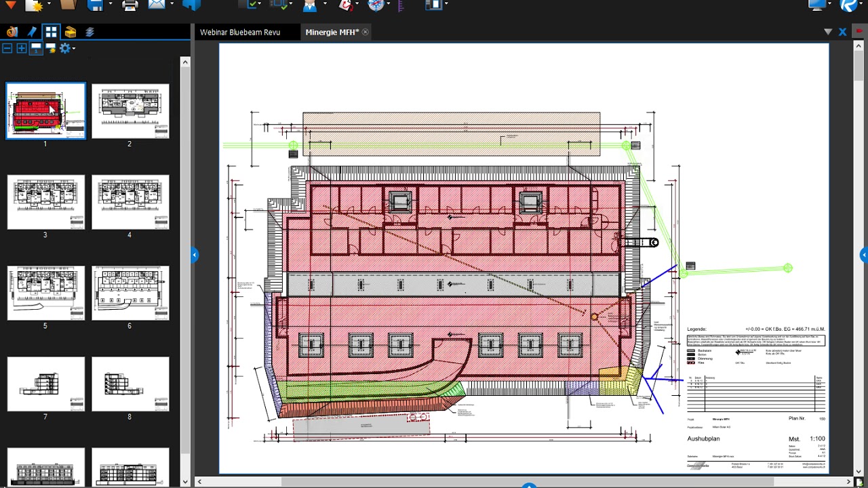
Task: Select page 7 thumbnail
Action: click(46, 384)
